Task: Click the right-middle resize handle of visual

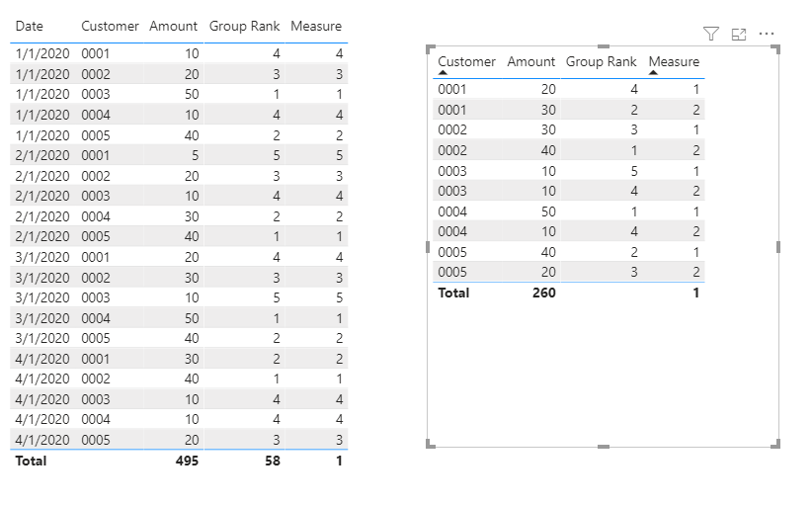Action: click(778, 247)
